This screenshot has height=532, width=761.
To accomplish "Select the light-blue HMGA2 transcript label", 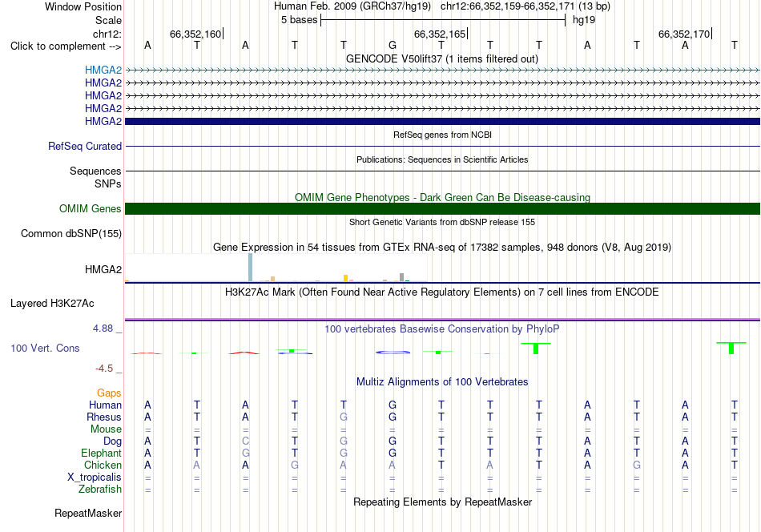I will (x=103, y=70).
